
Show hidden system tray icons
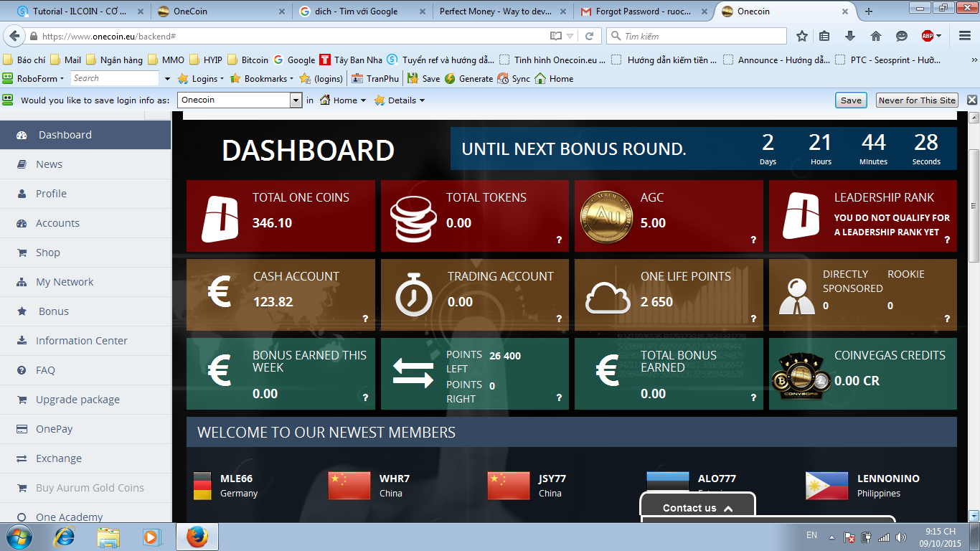(x=831, y=536)
